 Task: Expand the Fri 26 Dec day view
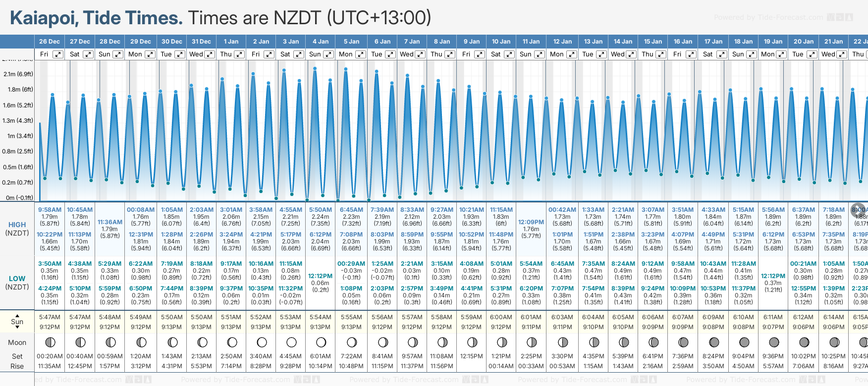click(x=58, y=54)
